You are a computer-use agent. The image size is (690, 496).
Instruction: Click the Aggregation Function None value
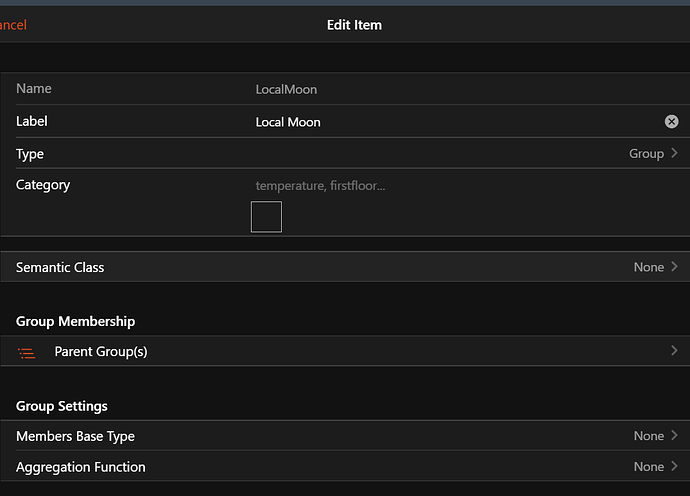648,467
